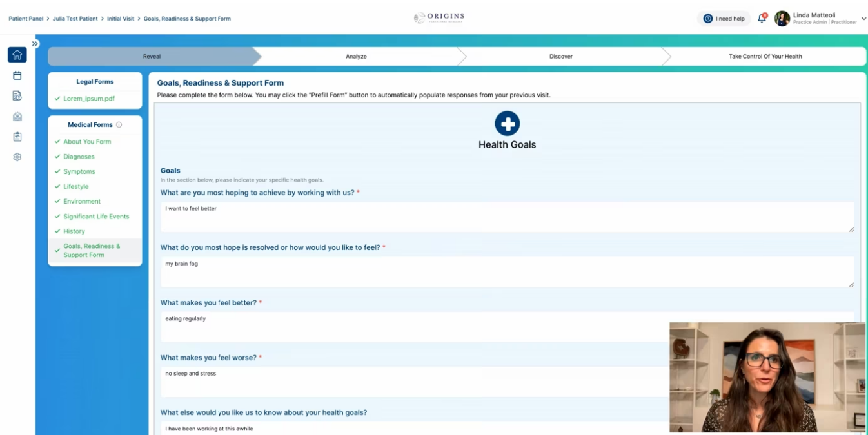Open the Lifestyle form

76,186
